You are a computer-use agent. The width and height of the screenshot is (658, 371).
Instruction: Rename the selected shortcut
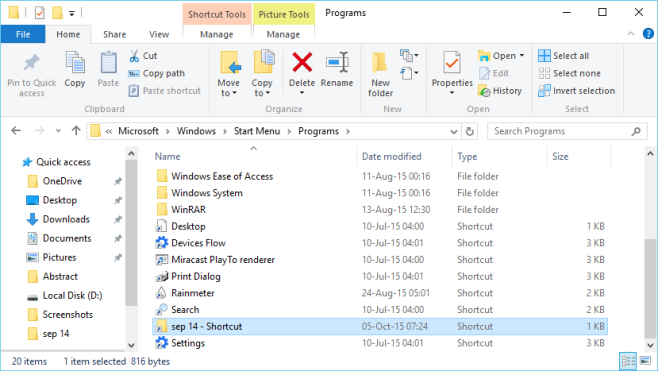(x=337, y=69)
